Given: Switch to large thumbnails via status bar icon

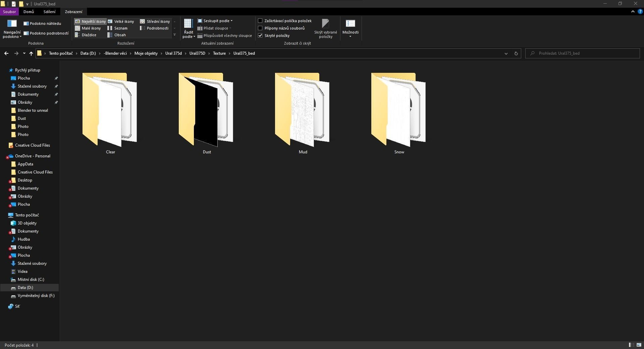Looking at the screenshot, I should [x=639, y=345].
